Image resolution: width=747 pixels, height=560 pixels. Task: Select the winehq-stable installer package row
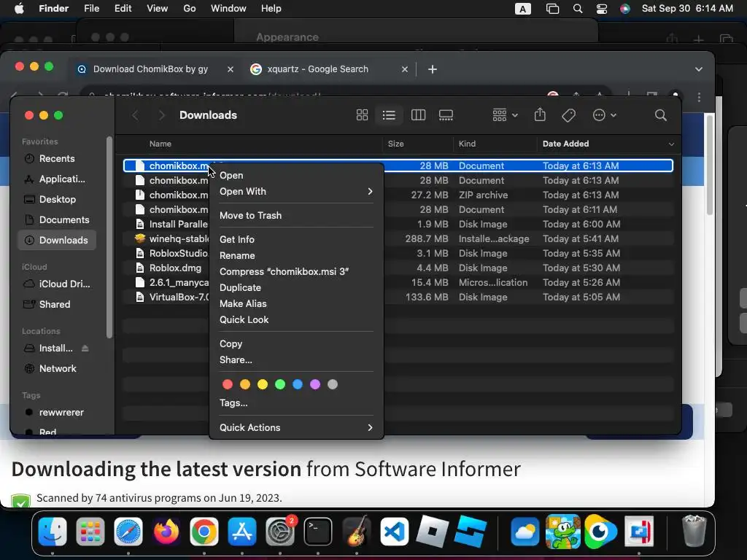(398, 238)
